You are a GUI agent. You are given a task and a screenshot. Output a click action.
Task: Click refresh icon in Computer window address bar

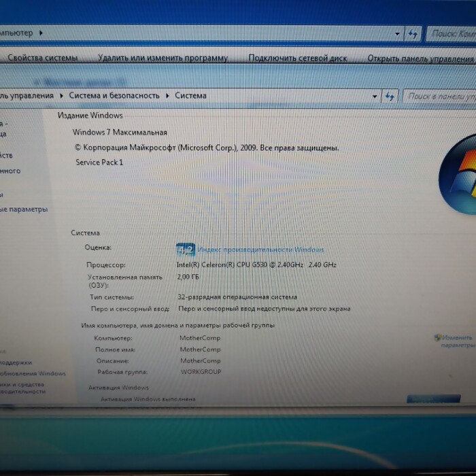coord(413,34)
